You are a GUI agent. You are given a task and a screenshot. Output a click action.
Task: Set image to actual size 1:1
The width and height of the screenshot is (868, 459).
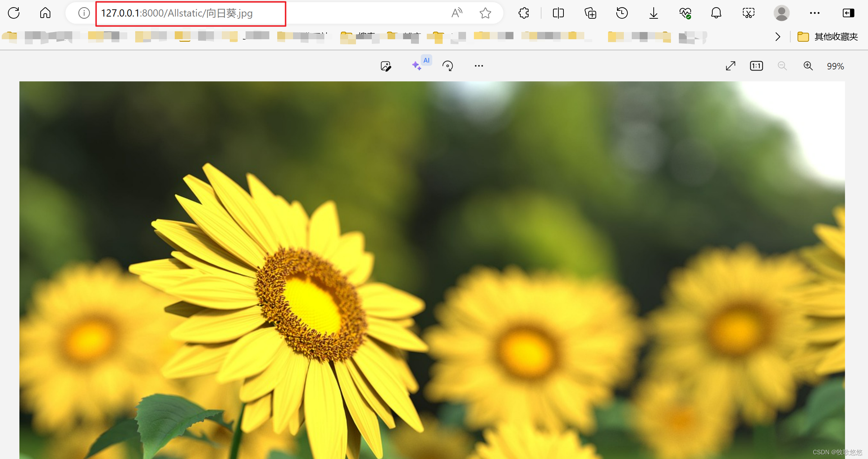756,66
